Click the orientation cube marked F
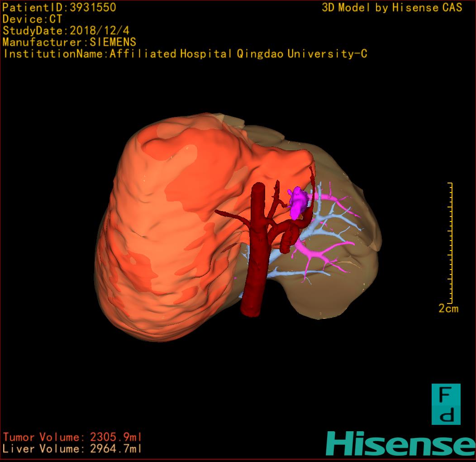The height and width of the screenshot is (462, 476). [x=446, y=404]
